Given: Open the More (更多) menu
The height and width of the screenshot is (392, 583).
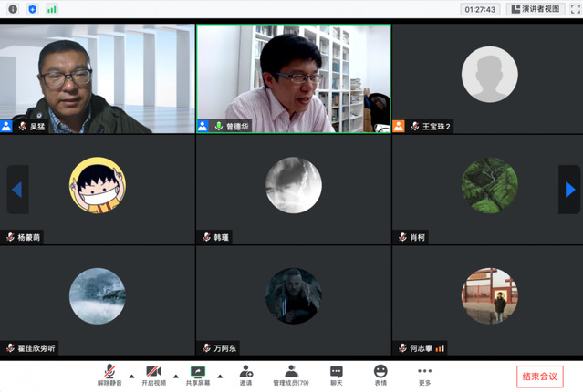Looking at the screenshot, I should [x=424, y=375].
